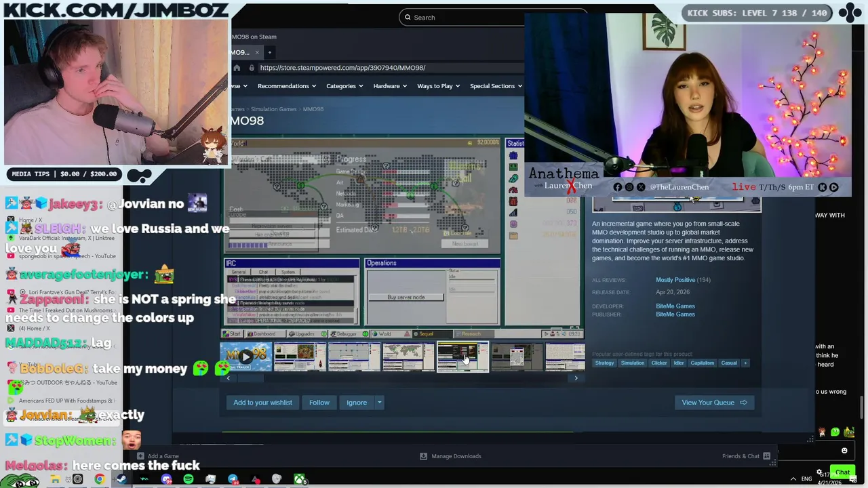
Task: Click the Manage Downloads text
Action: click(x=456, y=456)
